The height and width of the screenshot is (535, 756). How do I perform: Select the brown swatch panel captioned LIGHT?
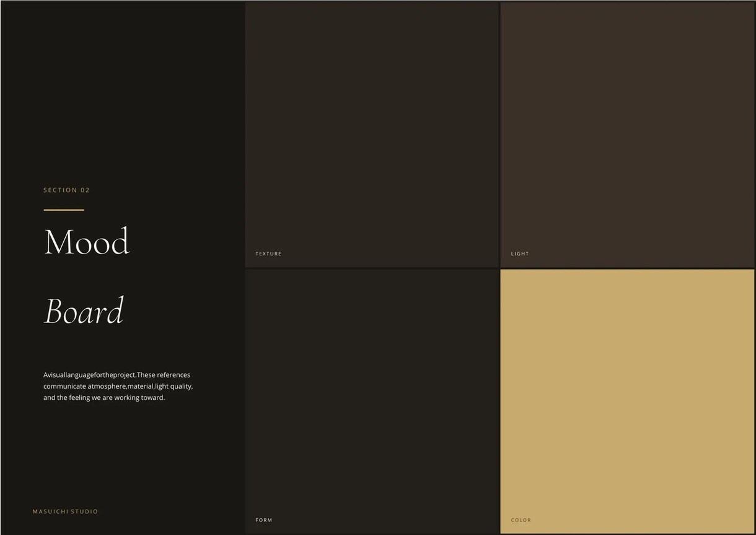coord(627,135)
